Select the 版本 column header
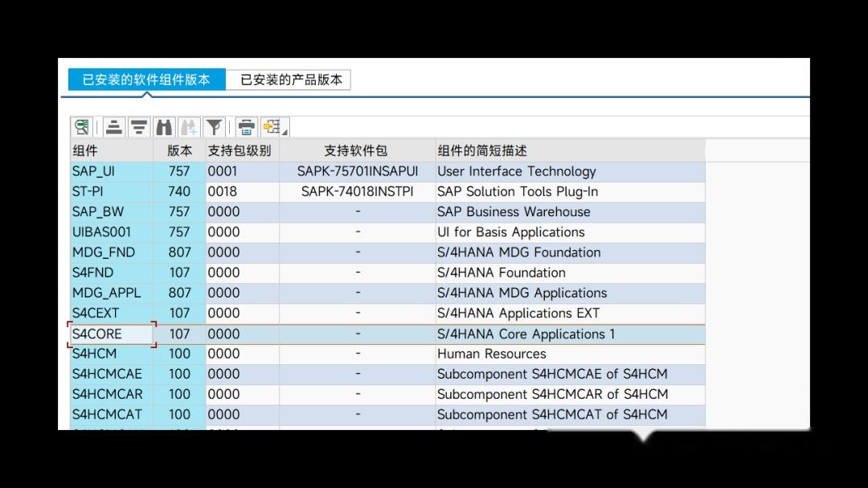The image size is (868, 488). [179, 150]
